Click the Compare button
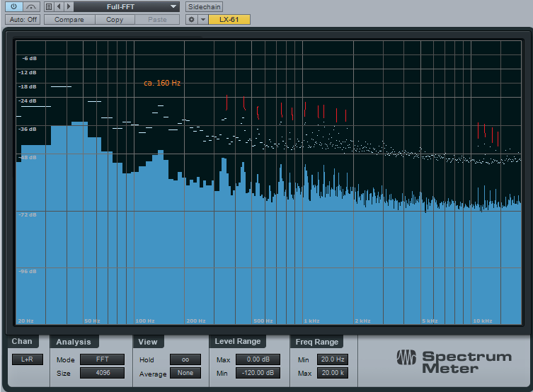This screenshot has height=392, width=533. tap(69, 19)
